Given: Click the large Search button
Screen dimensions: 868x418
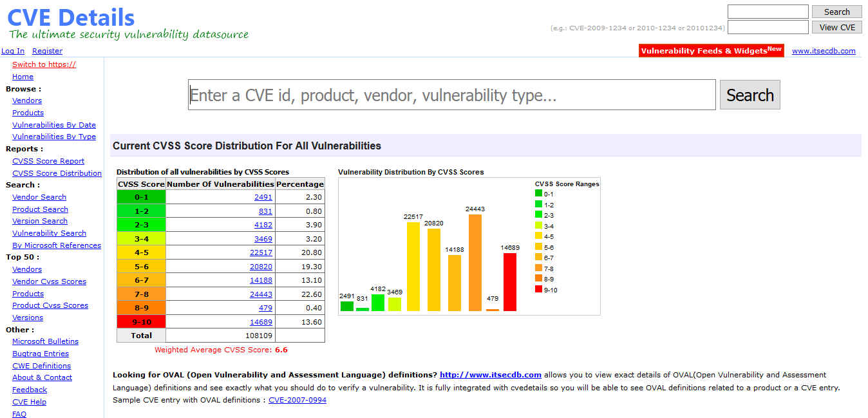Looking at the screenshot, I should 750,95.
